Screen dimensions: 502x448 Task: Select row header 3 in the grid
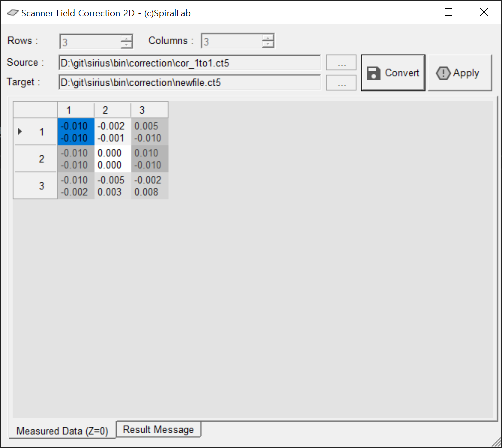35,185
